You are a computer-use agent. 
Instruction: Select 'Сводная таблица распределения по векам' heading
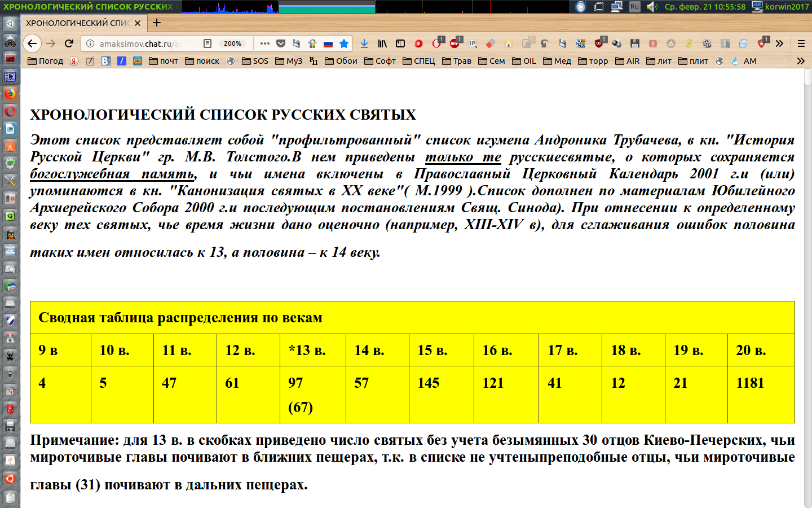pyautogui.click(x=180, y=317)
